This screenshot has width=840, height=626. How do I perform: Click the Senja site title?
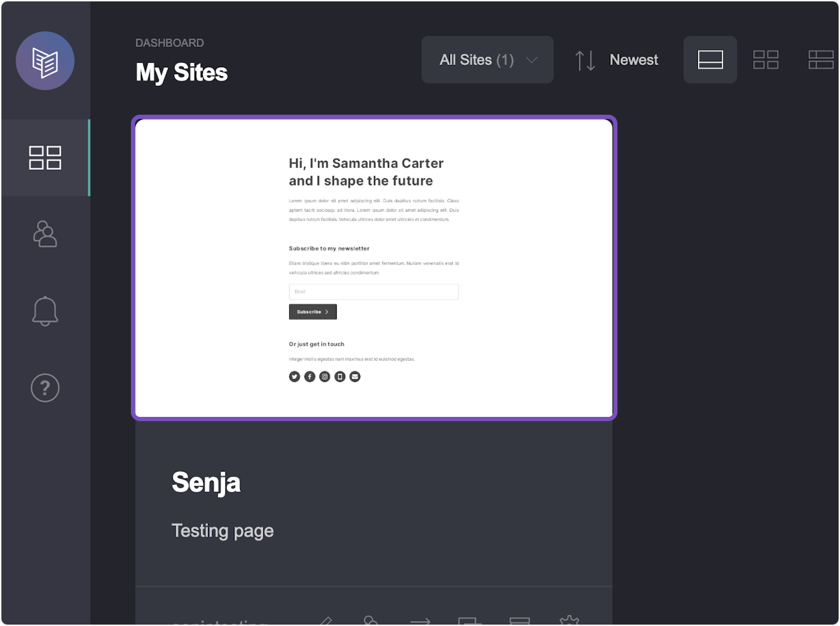point(206,483)
